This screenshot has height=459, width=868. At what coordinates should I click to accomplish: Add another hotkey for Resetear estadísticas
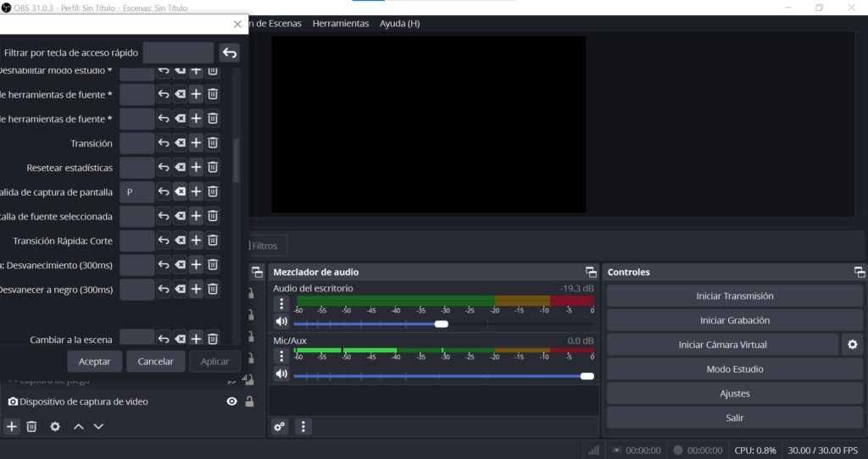pos(196,168)
